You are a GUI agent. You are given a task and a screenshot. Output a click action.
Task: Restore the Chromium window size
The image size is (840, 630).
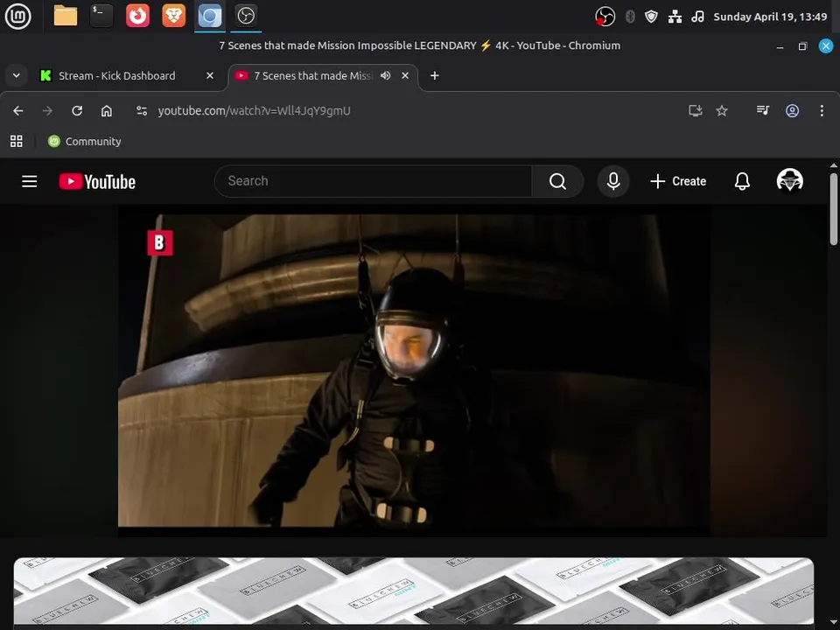[x=802, y=46]
